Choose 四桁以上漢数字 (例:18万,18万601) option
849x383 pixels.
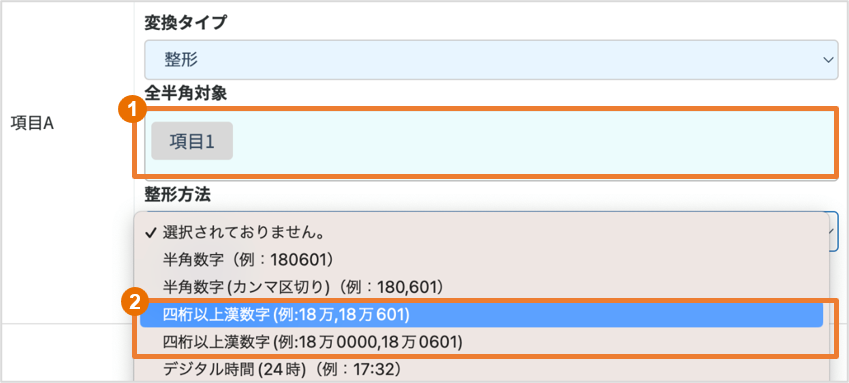click(x=481, y=315)
